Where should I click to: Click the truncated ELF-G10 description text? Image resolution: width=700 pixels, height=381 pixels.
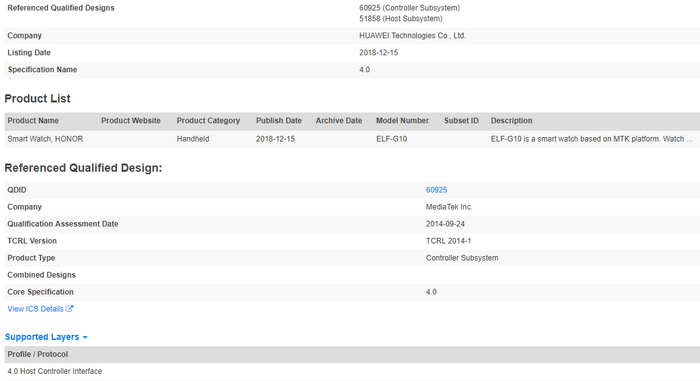point(592,139)
